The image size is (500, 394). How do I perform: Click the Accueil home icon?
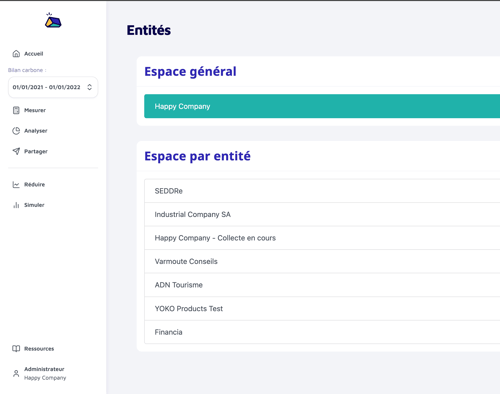point(16,54)
